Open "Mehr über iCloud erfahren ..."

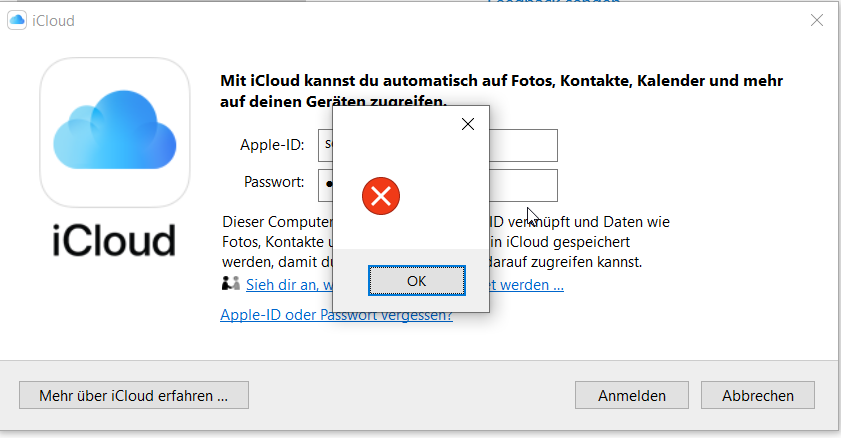tap(133, 395)
